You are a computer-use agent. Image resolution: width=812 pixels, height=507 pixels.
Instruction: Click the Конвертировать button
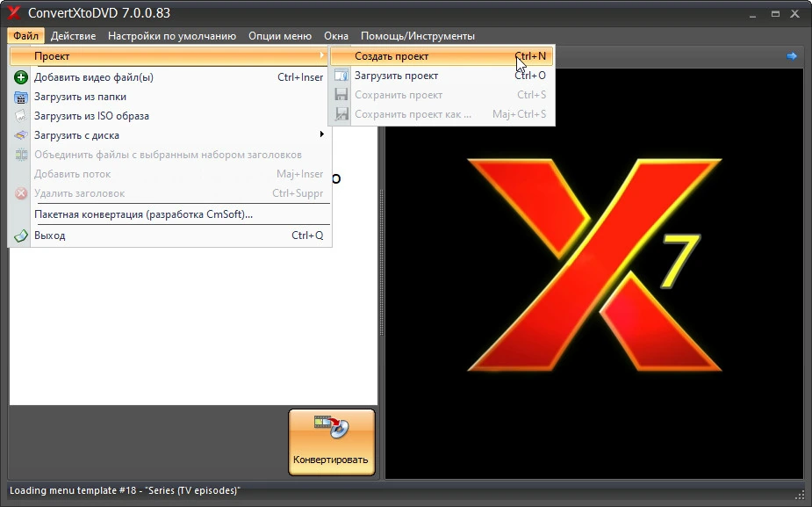click(x=332, y=442)
